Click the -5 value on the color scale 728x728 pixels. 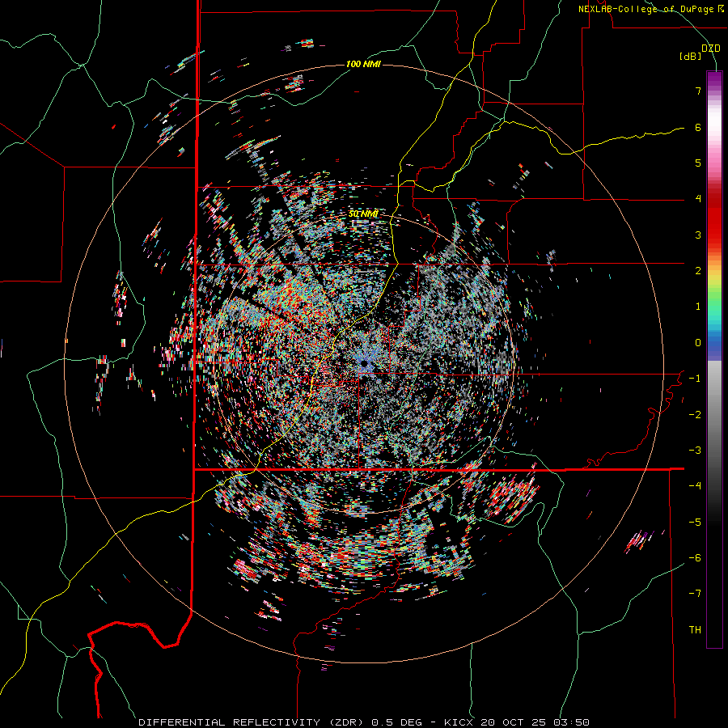tap(695, 523)
